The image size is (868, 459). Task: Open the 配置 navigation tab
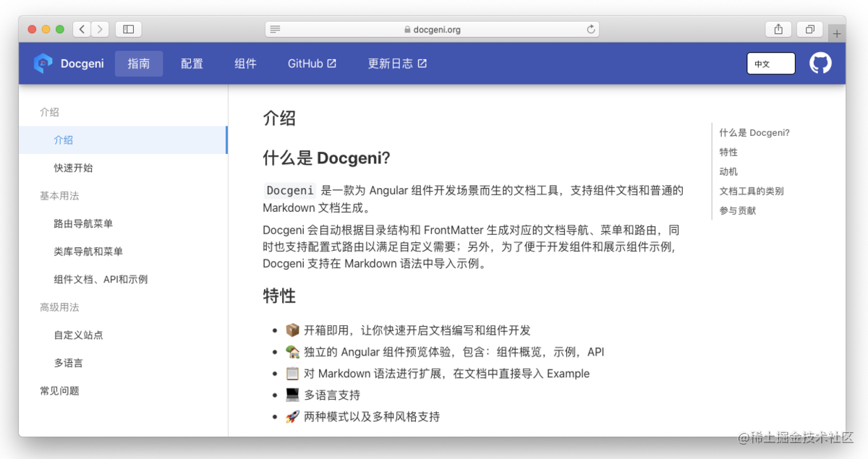pyautogui.click(x=192, y=64)
